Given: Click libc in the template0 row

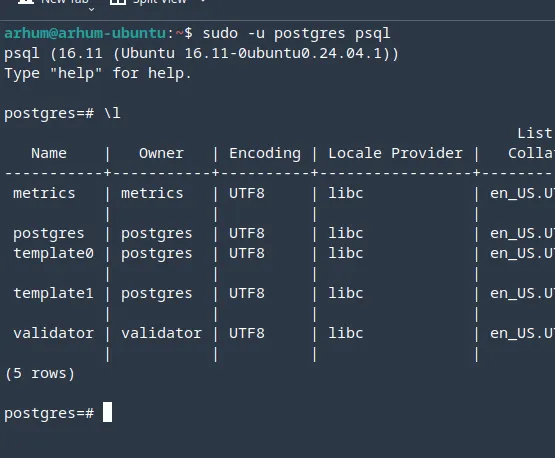Looking at the screenshot, I should click(346, 253).
